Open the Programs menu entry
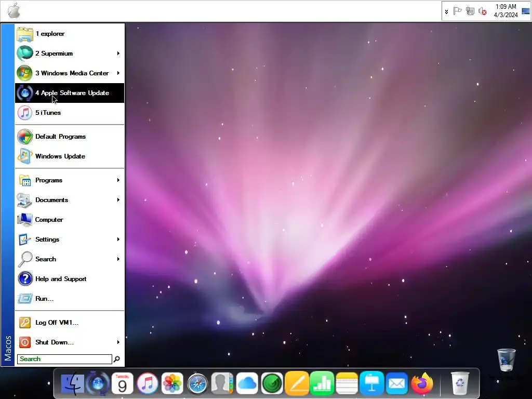Image resolution: width=532 pixels, height=399 pixels. pyautogui.click(x=70, y=180)
